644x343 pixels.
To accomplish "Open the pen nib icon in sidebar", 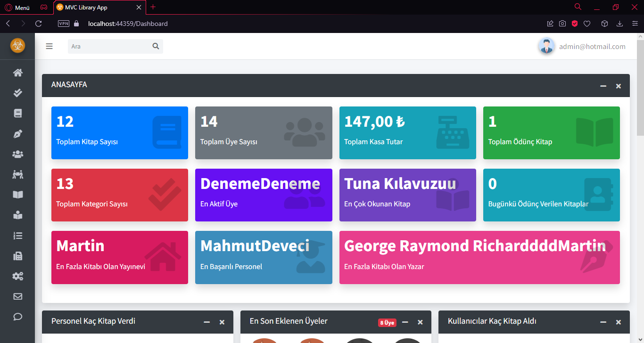I will pos(17,134).
